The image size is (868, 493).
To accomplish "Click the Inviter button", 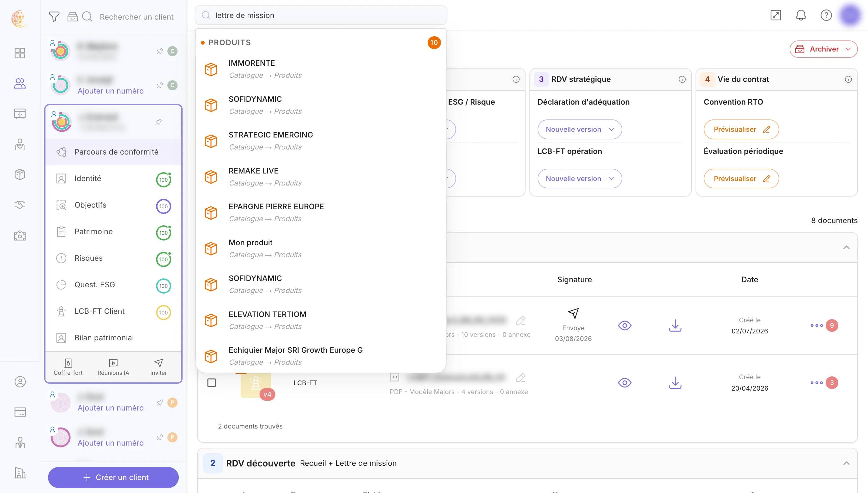I will pos(158,367).
